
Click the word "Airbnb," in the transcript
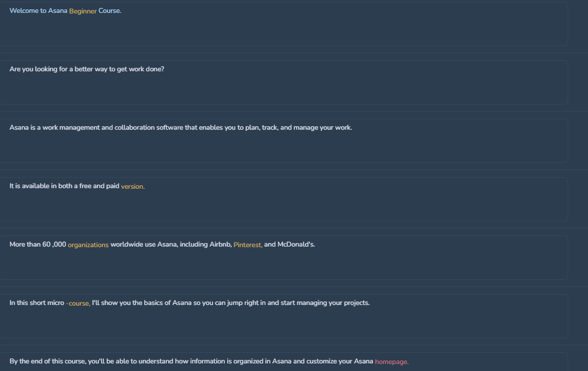tap(221, 245)
